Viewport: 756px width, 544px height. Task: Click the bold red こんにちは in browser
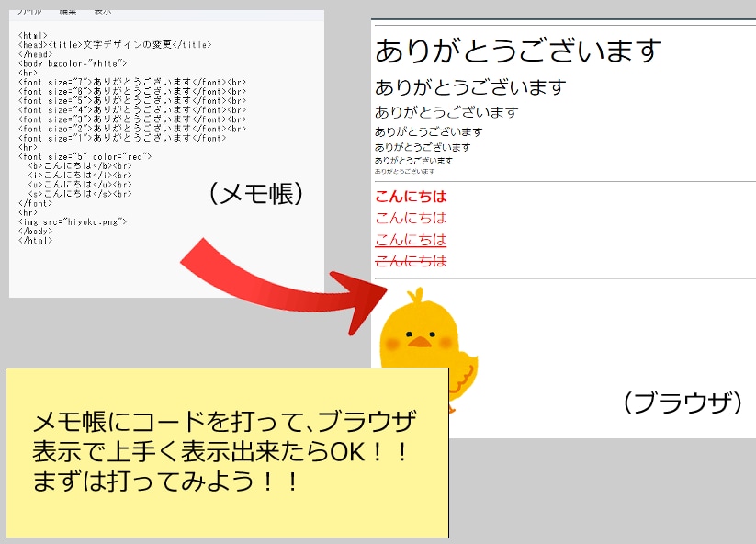pyautogui.click(x=411, y=197)
